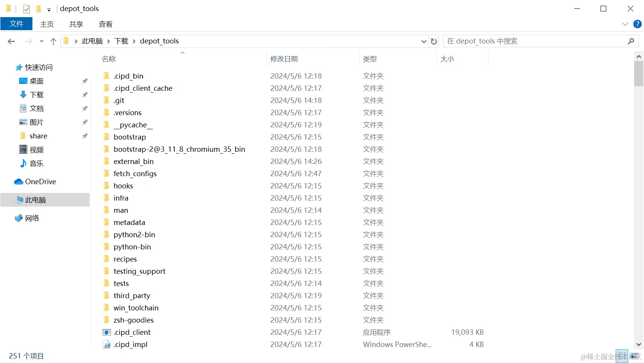Select the infra folder name
Image resolution: width=644 pixels, height=363 pixels.
121,198
